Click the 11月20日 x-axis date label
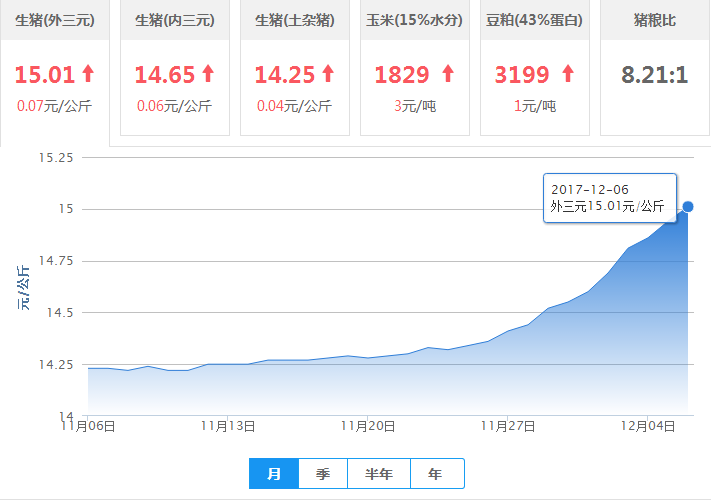The image size is (711, 501). coord(368,425)
